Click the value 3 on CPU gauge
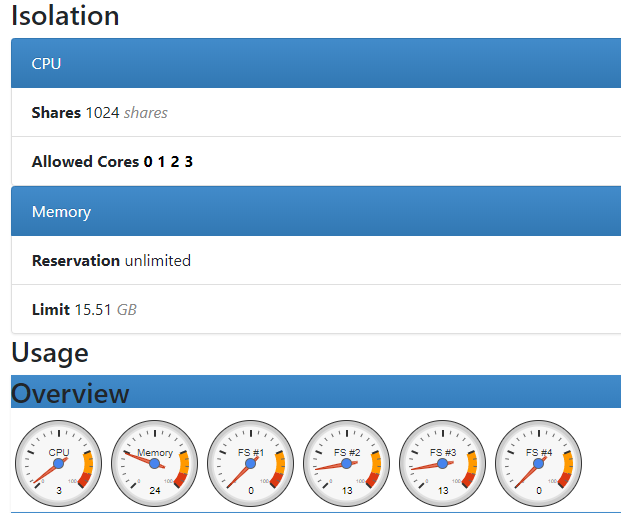 (59, 491)
